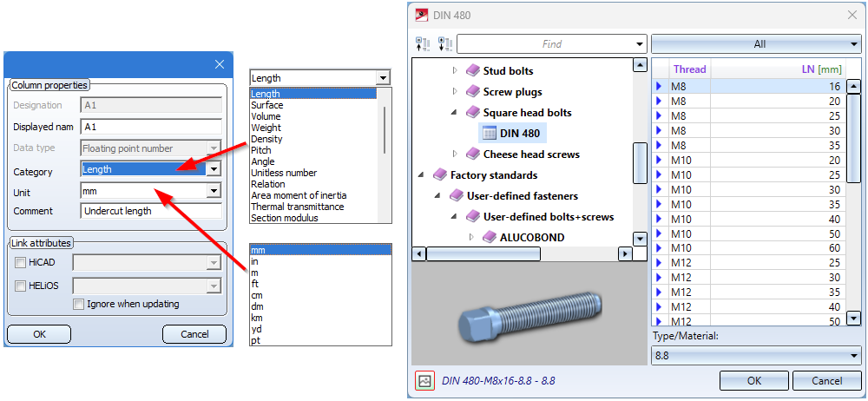Open the Category dropdown in Column properties

[x=214, y=169]
